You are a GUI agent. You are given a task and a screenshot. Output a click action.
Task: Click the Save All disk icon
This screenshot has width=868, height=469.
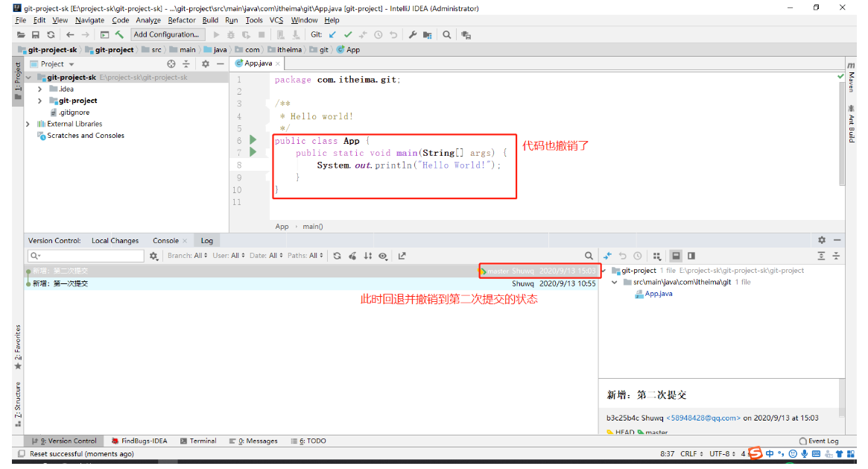(x=36, y=35)
